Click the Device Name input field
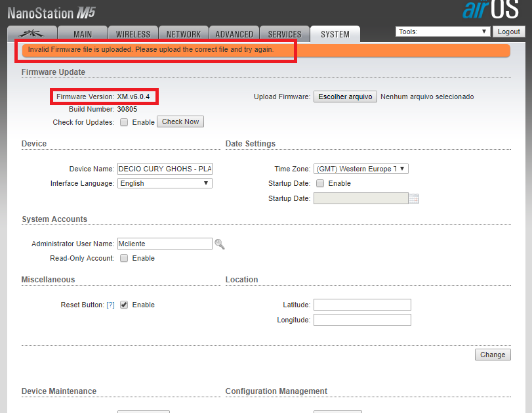Image resolution: width=532 pixels, height=413 pixels. (165, 169)
